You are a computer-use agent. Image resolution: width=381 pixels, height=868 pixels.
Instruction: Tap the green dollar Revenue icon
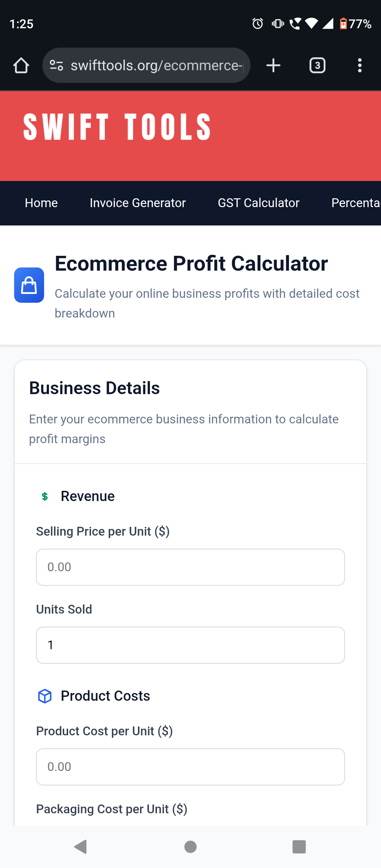(x=45, y=496)
